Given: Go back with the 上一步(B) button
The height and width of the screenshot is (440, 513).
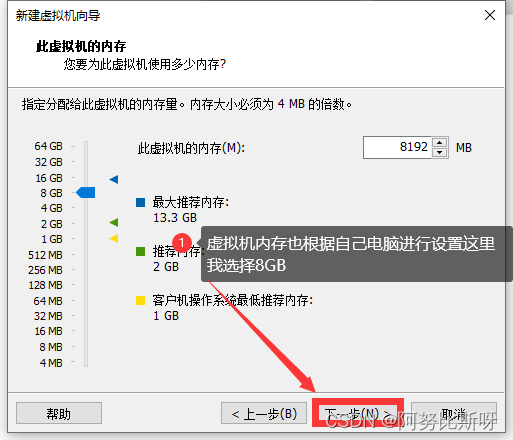Looking at the screenshot, I should point(264,413).
